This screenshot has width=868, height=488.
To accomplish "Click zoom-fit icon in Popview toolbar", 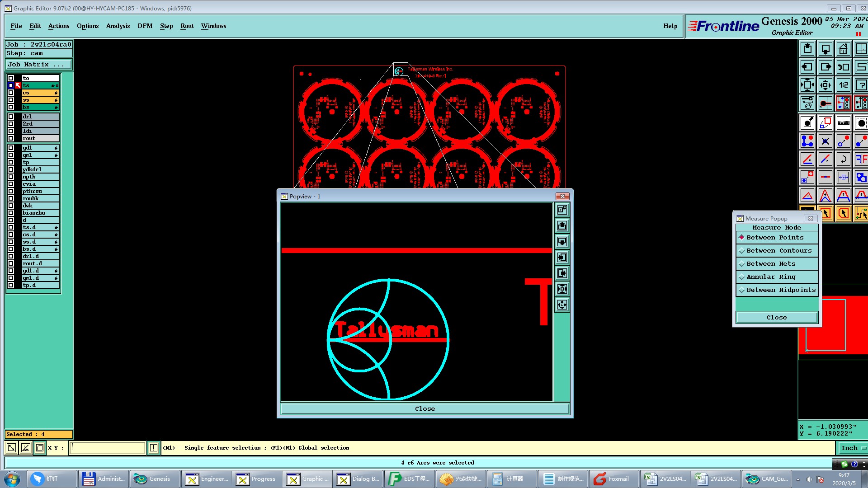I will (562, 289).
